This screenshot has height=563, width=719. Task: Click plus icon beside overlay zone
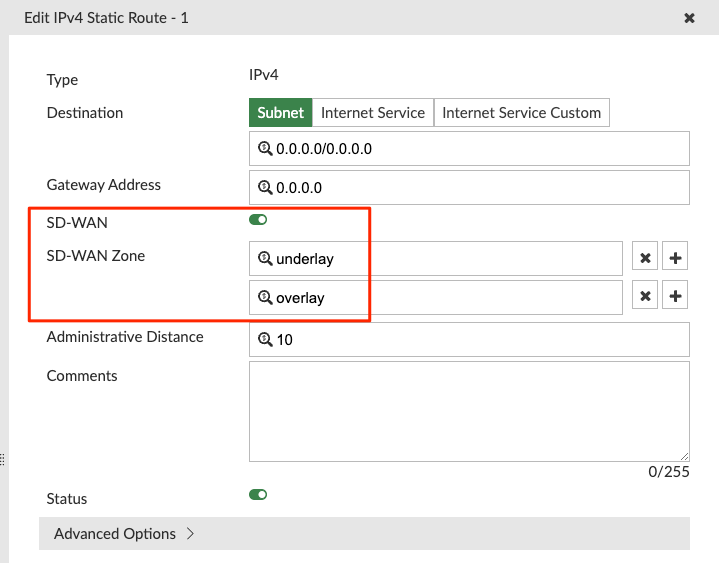[x=676, y=296]
